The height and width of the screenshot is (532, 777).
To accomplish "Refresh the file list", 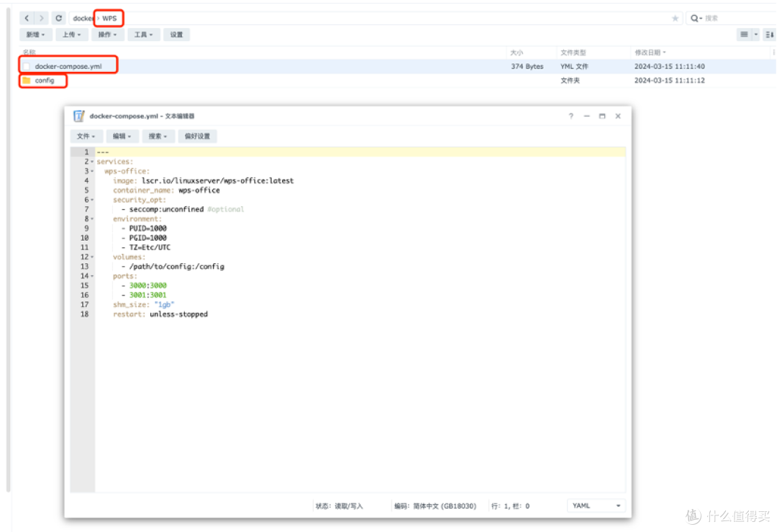I will pos(58,18).
